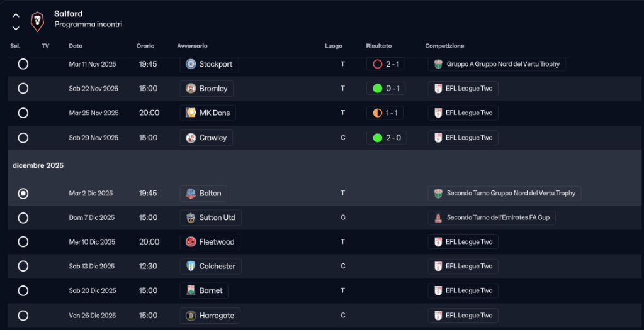Click the orange draw indicator for MK Dons

(378, 113)
